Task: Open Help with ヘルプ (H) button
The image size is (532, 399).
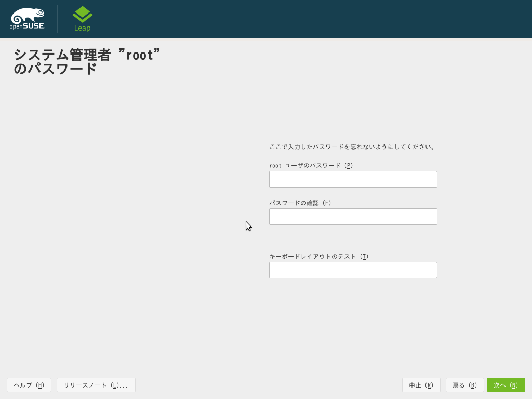Action: pyautogui.click(x=29, y=385)
